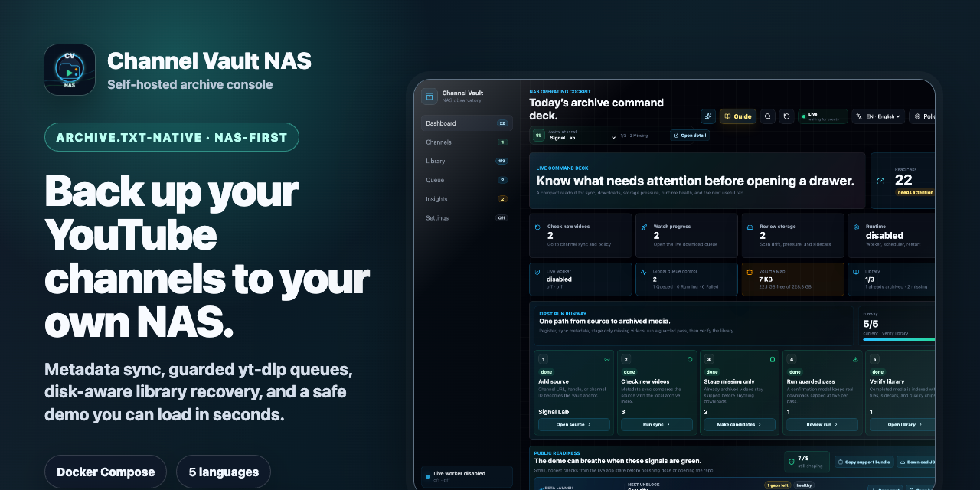The width and height of the screenshot is (980, 490).
Task: Click the Library book icon card
Action: pyautogui.click(x=856, y=271)
